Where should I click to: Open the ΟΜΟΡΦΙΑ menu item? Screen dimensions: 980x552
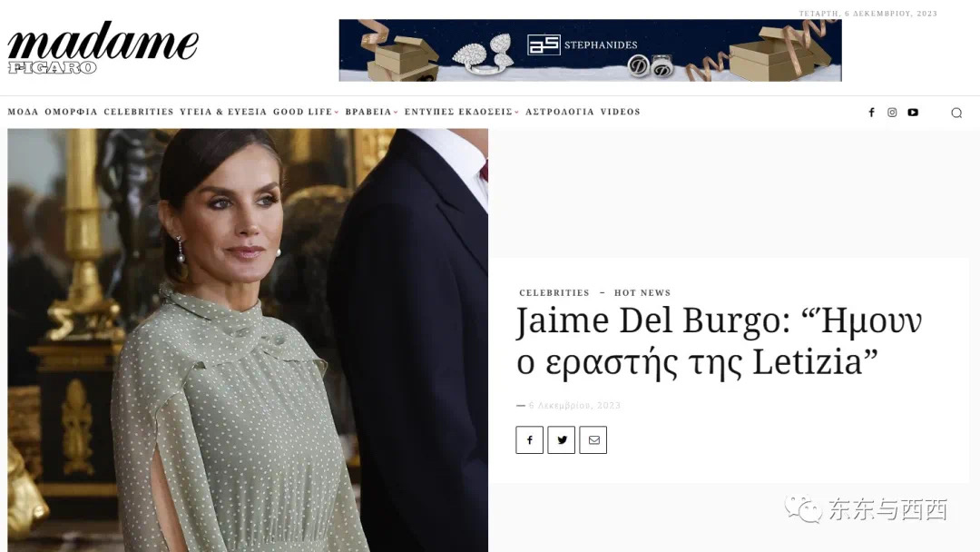tap(72, 112)
